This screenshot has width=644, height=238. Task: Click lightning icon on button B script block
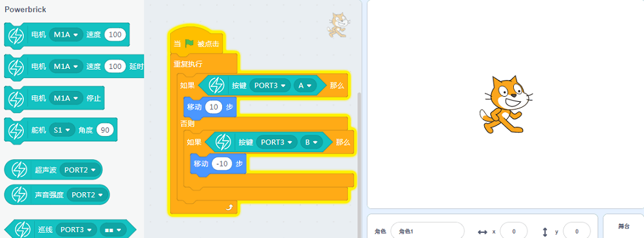(x=223, y=143)
